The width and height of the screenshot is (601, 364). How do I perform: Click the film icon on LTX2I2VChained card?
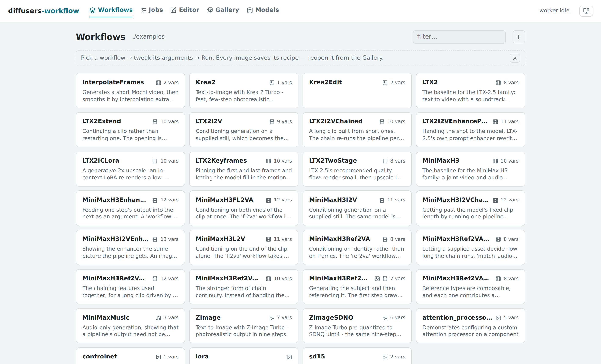coord(382,122)
